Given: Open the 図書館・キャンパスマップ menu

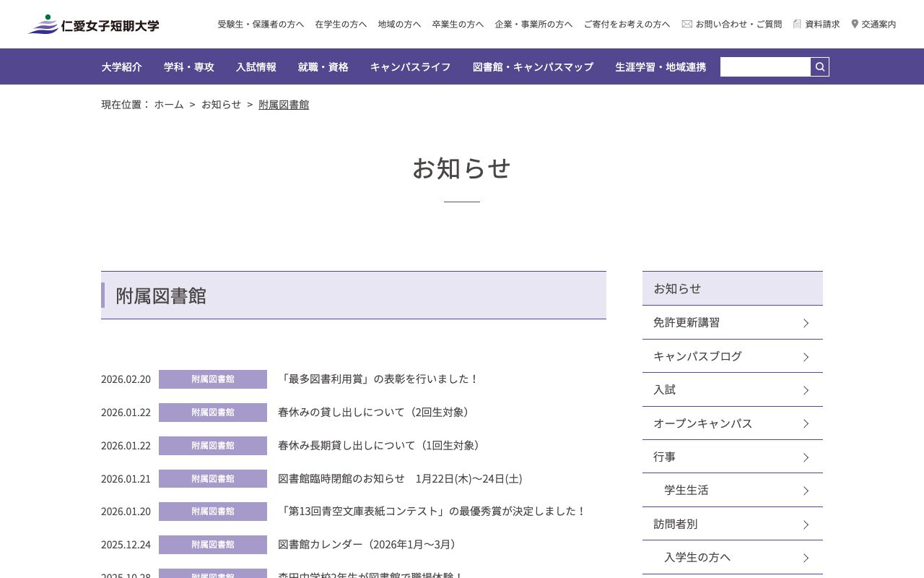Looking at the screenshot, I should tap(533, 66).
